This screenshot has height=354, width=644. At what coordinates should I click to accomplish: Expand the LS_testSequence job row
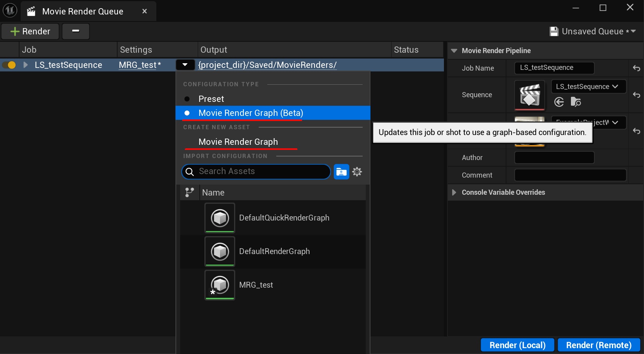[26, 65]
